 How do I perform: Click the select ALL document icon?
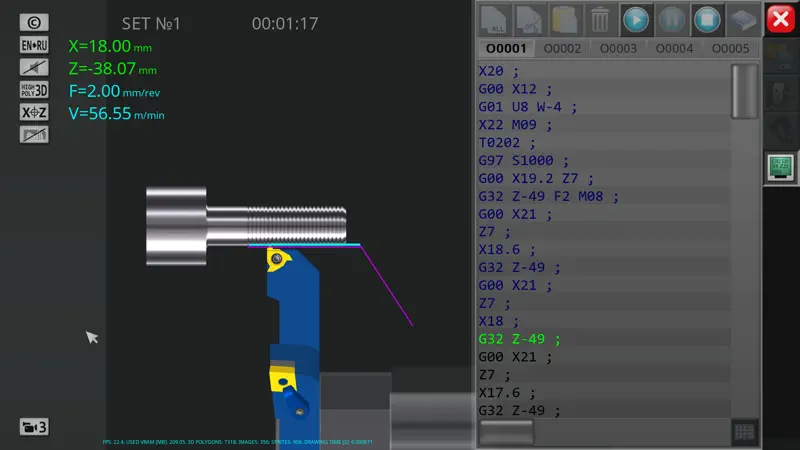[494, 20]
